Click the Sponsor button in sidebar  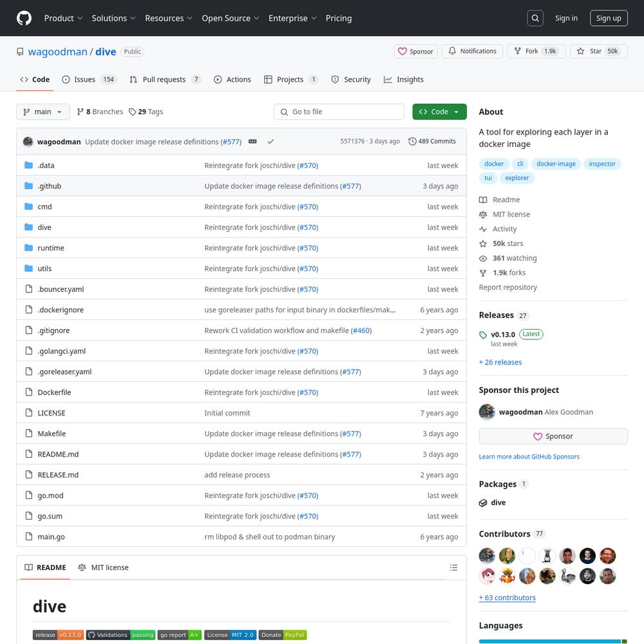point(553,436)
